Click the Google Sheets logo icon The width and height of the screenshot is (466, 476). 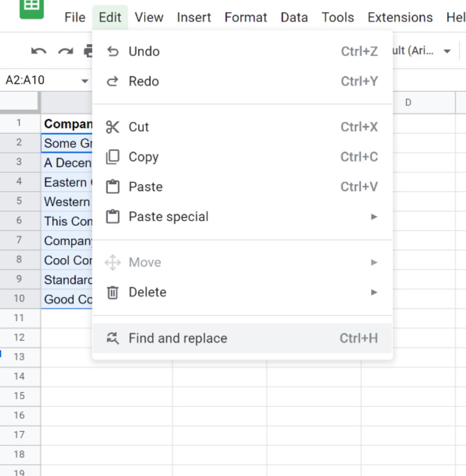[x=31, y=8]
